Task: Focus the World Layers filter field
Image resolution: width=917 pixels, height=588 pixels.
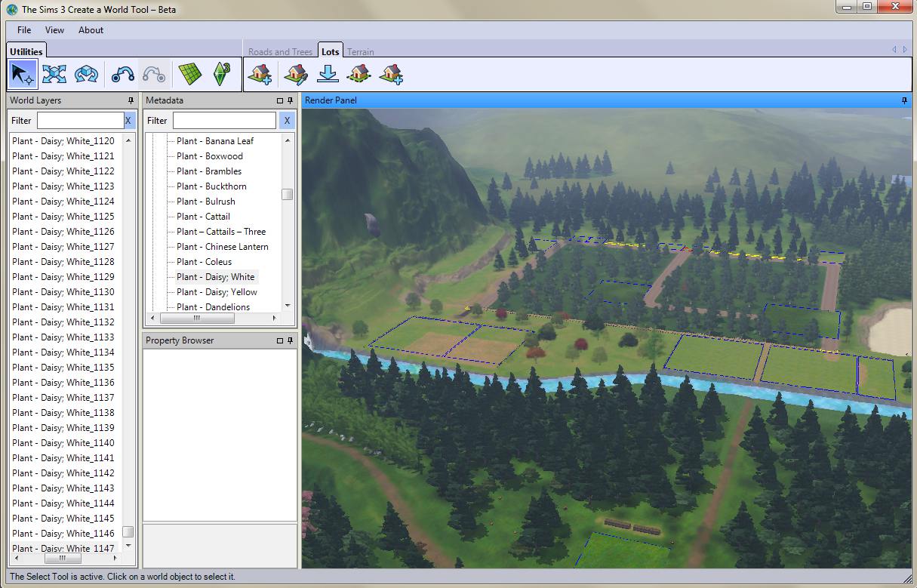Action: point(80,120)
